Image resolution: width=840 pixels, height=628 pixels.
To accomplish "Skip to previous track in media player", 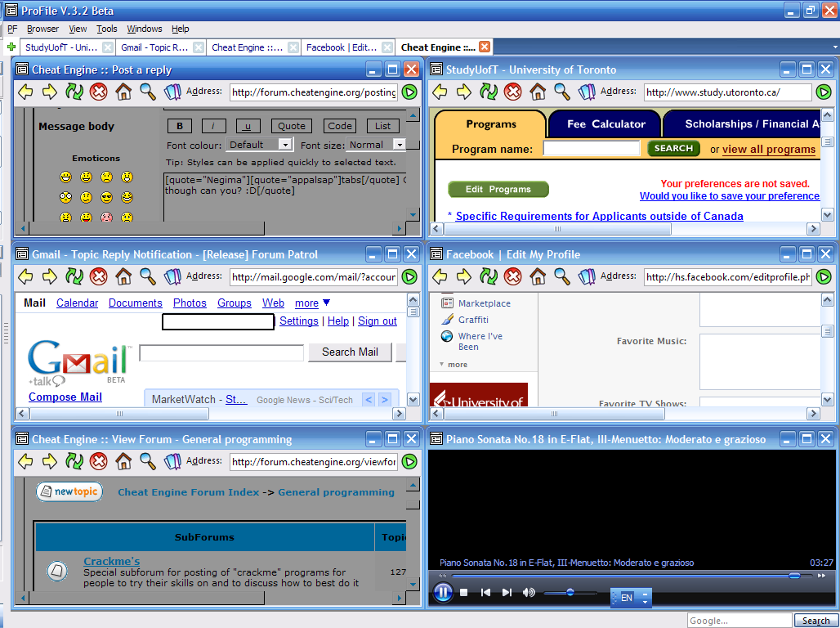I will 485,593.
